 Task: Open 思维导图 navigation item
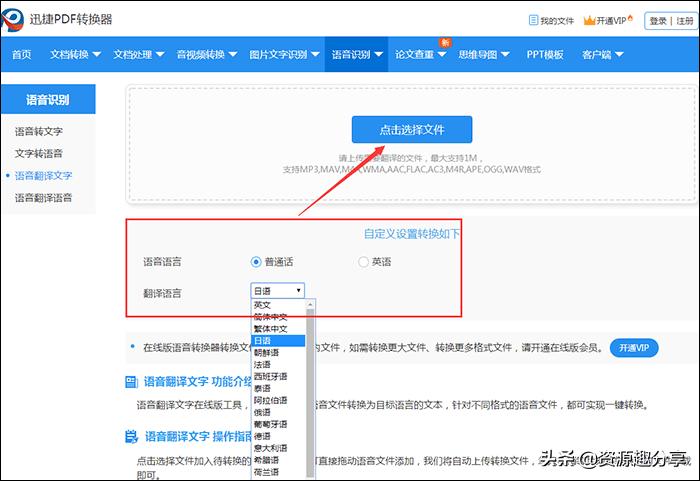pos(478,54)
